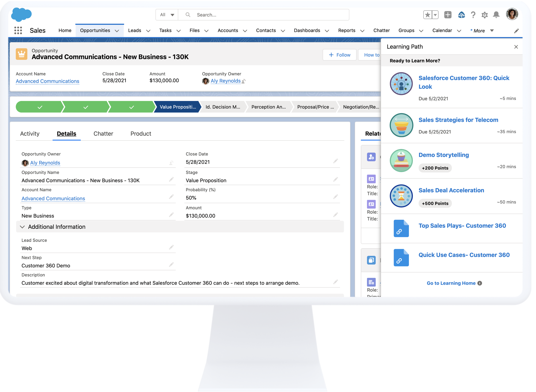Edit the Opportunity Name pencil
Image resolution: width=536 pixels, height=392 pixels.
(171, 179)
